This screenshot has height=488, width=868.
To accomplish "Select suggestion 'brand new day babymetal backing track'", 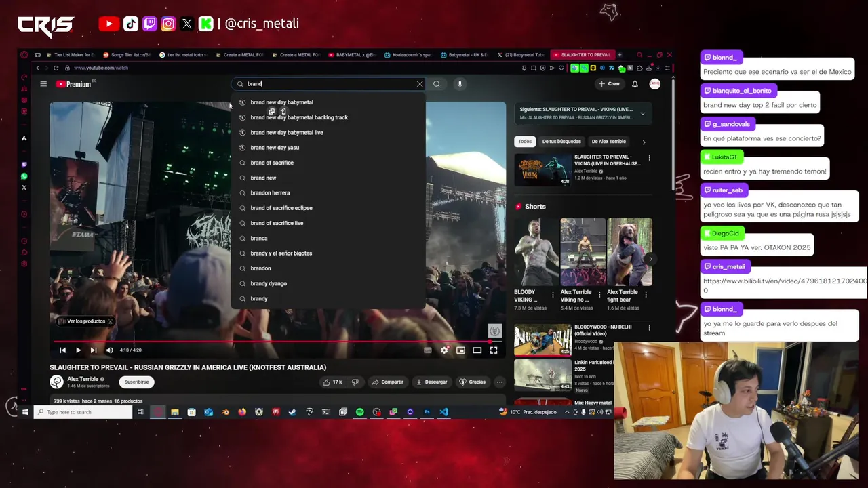I will [x=328, y=117].
